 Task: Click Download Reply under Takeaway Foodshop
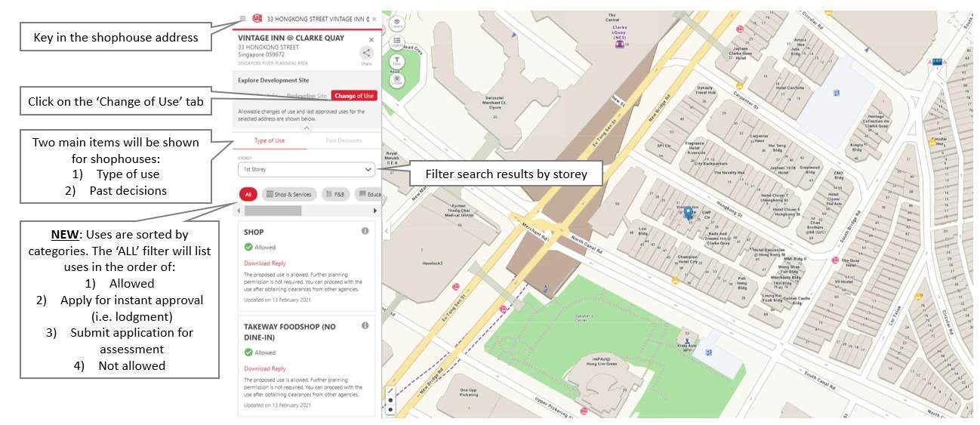(265, 368)
